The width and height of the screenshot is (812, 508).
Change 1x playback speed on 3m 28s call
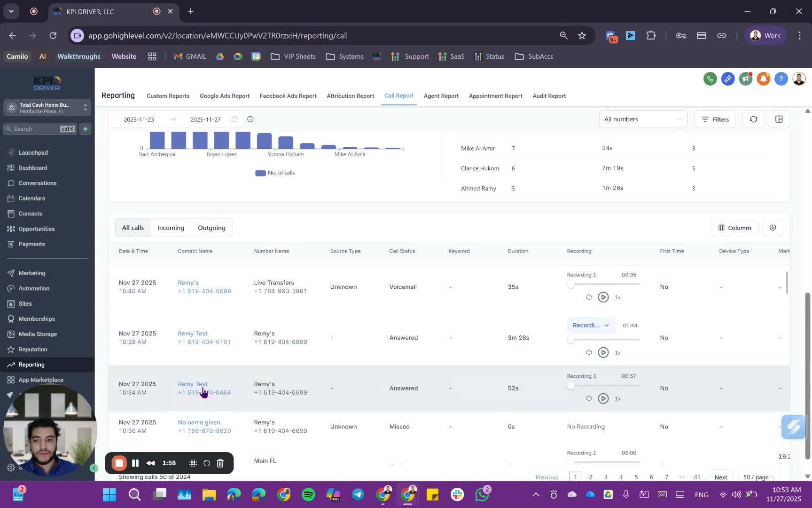click(618, 353)
